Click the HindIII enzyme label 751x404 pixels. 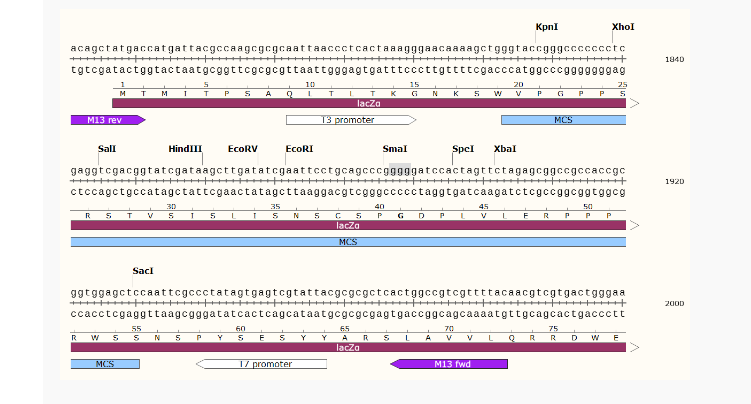(x=185, y=148)
